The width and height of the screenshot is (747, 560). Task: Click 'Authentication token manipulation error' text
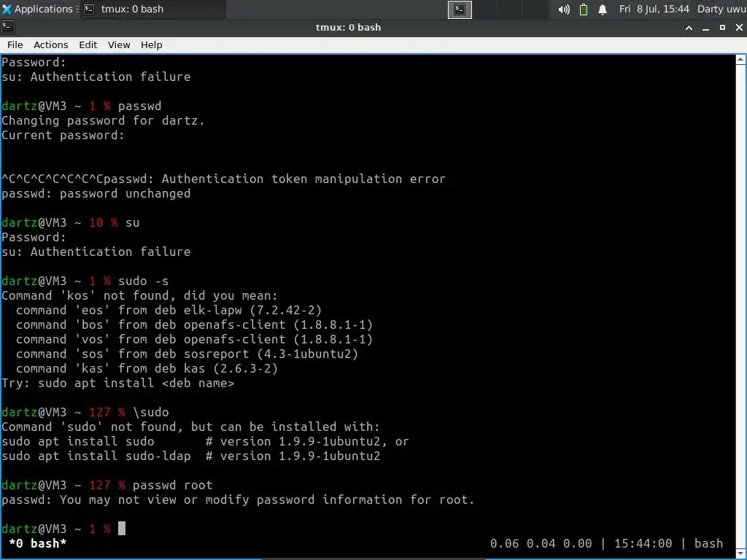[303, 179]
